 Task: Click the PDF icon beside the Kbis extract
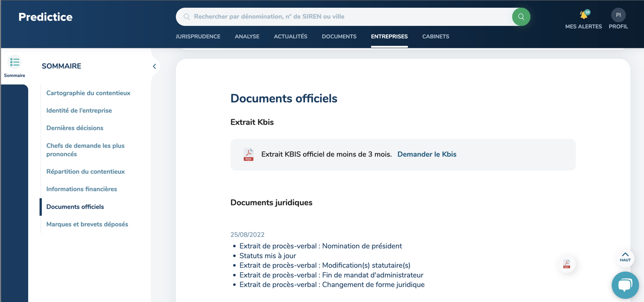[x=248, y=154]
